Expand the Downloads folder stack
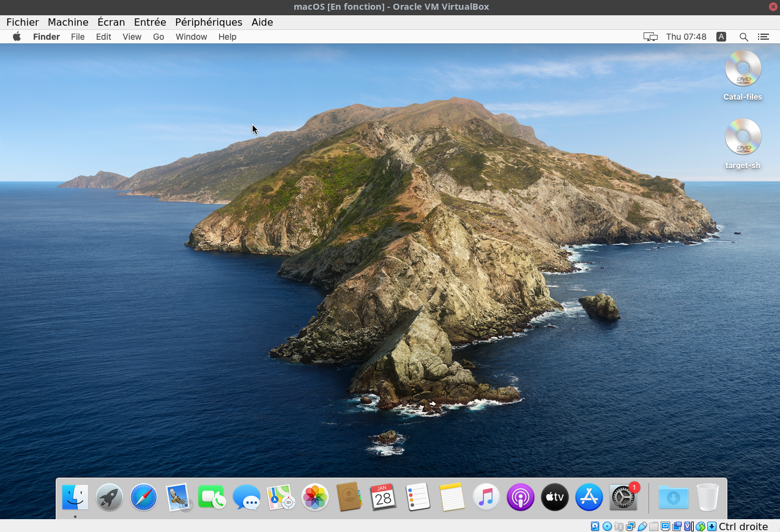The height and width of the screenshot is (532, 780). tap(673, 497)
